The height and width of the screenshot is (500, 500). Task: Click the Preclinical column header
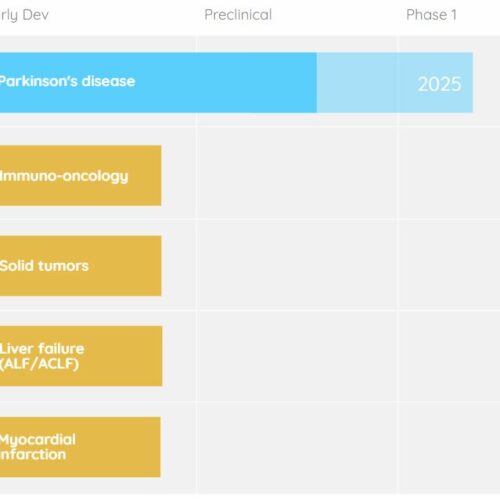coord(238,15)
